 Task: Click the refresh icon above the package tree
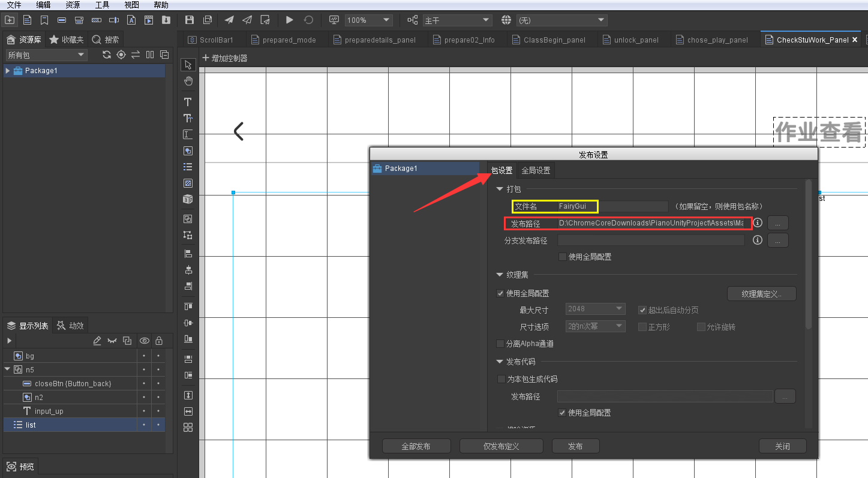[107, 54]
